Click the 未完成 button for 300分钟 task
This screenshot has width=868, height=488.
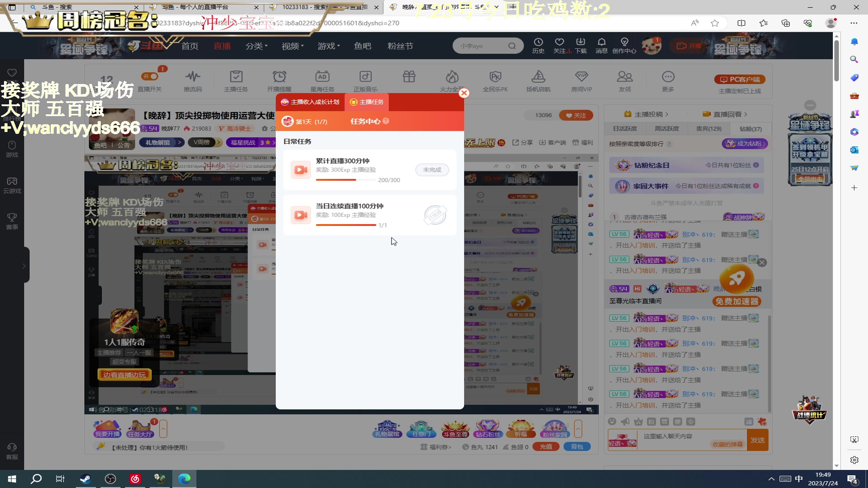point(432,170)
